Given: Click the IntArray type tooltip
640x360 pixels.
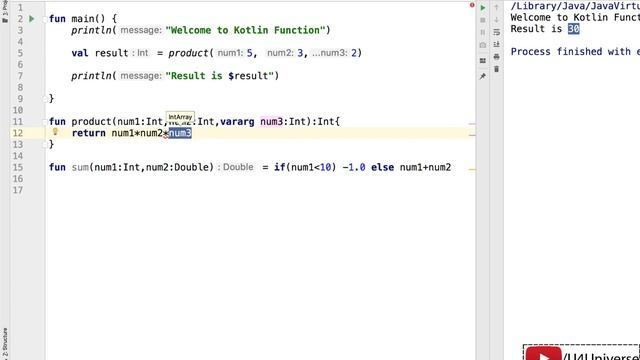Looking at the screenshot, I should pos(180,117).
